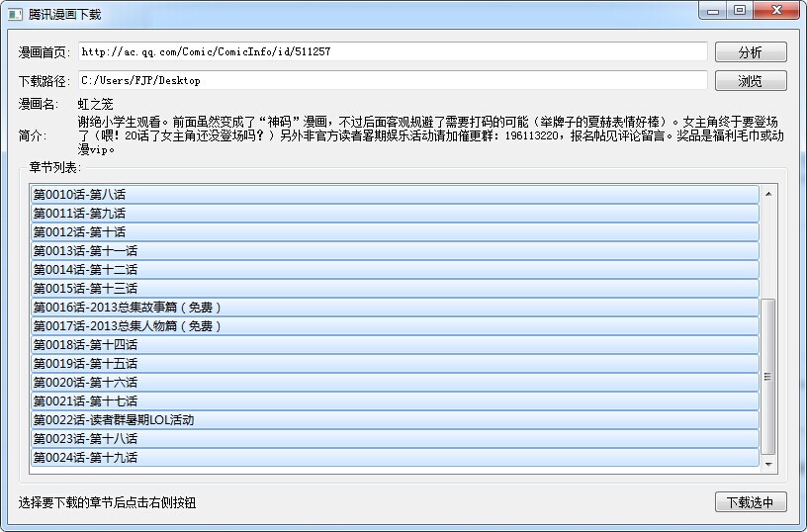Select chapter 第0017话-2013总集人物篇
807x532 pixels.
pos(395,325)
